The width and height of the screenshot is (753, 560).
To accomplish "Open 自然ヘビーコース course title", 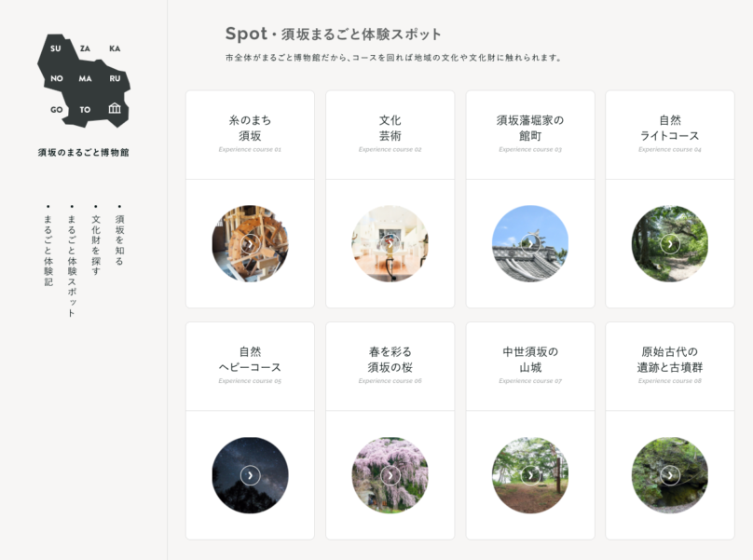I will click(250, 360).
